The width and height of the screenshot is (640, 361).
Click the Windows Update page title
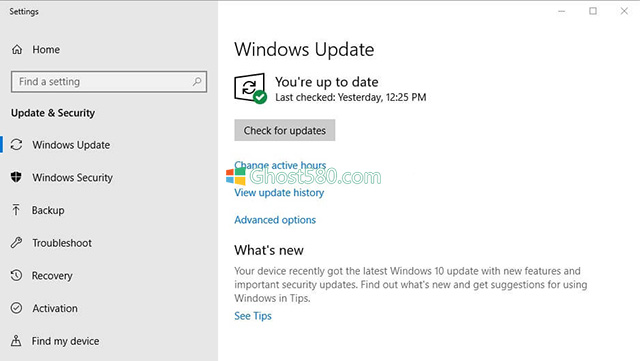click(x=304, y=49)
